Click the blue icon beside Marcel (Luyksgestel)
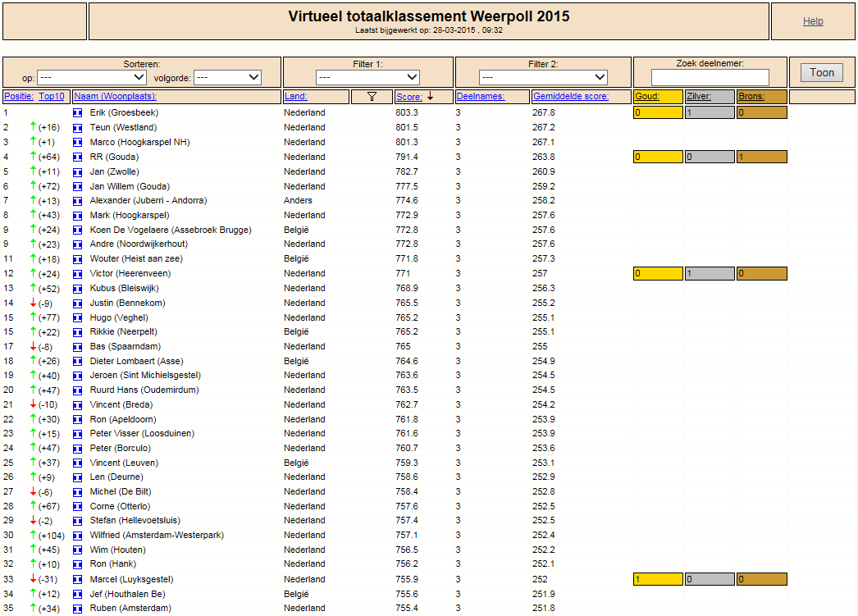This screenshot has height=616, width=858. (78, 579)
